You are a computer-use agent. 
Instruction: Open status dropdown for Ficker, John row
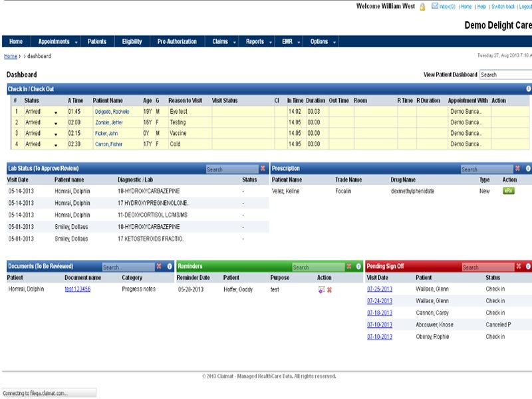point(56,134)
